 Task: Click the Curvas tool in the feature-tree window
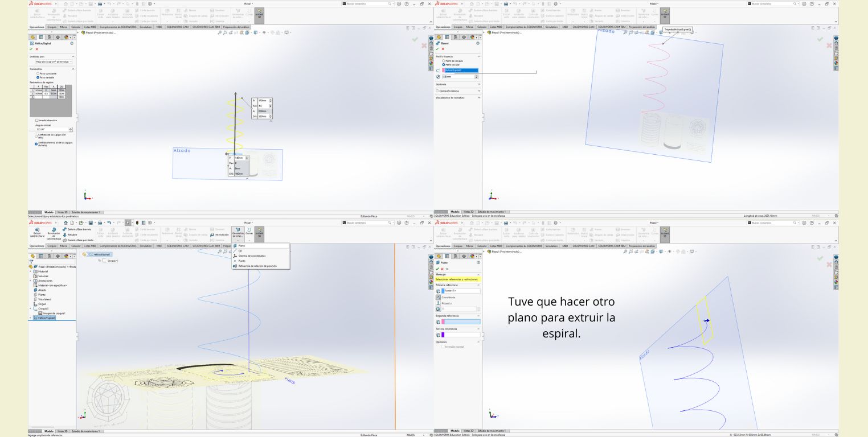tap(249, 234)
